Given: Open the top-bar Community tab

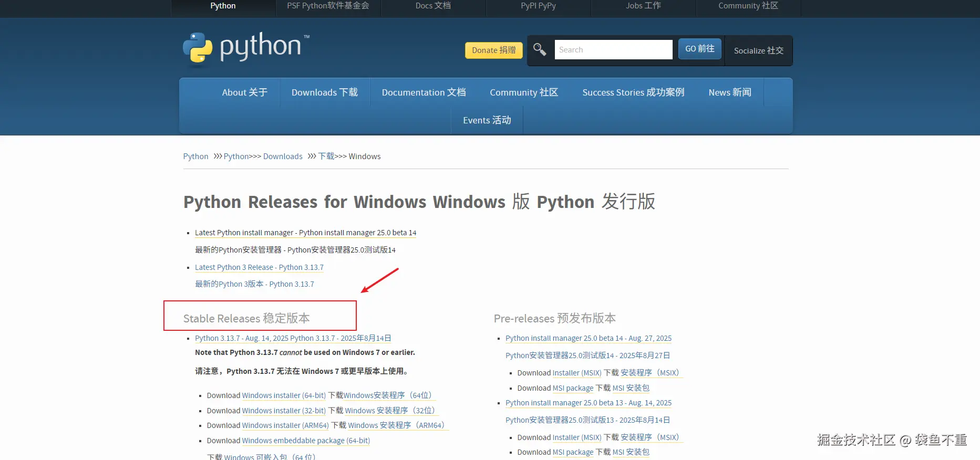Looking at the screenshot, I should pos(748,6).
